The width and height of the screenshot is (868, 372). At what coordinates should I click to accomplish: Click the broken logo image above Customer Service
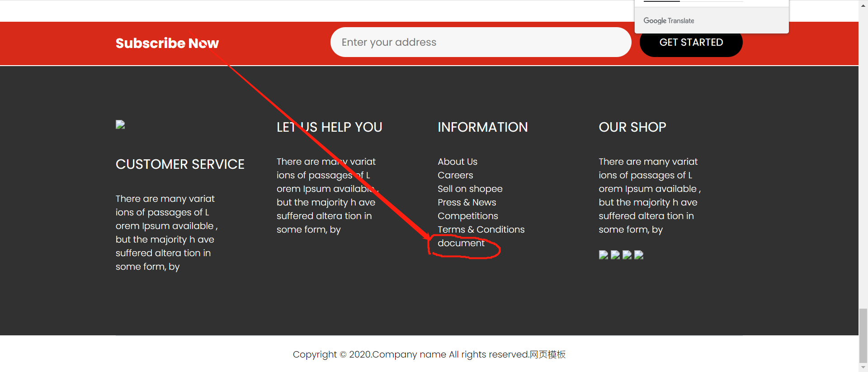tap(120, 125)
